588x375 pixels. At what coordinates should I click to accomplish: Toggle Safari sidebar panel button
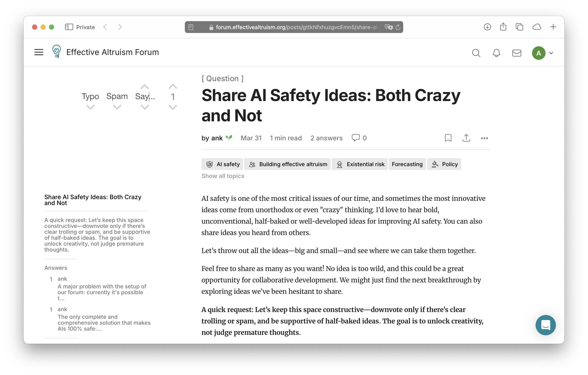(x=69, y=27)
